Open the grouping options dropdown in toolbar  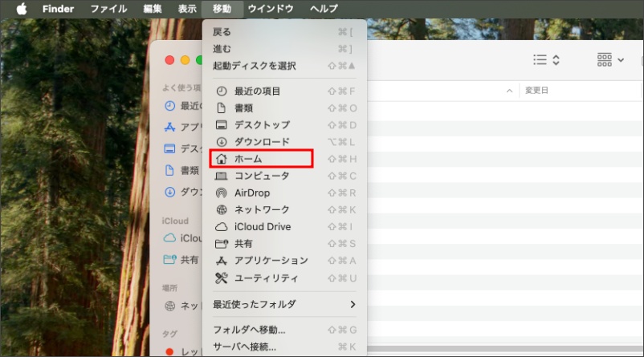click(x=610, y=60)
